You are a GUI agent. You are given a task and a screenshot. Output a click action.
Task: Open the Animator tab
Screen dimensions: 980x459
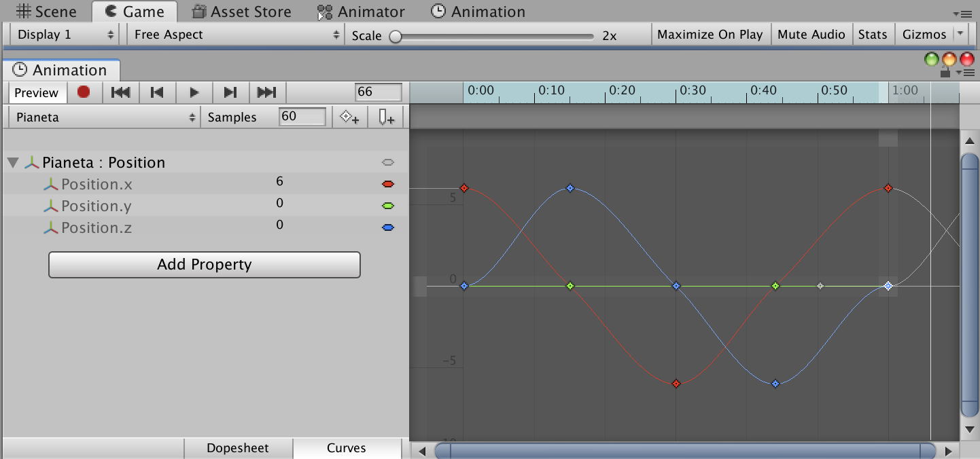361,12
